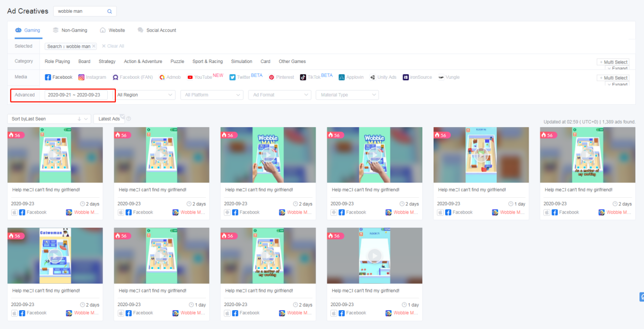Enable Multi Select for Category row
The height and width of the screenshot is (329, 644).
click(613, 62)
